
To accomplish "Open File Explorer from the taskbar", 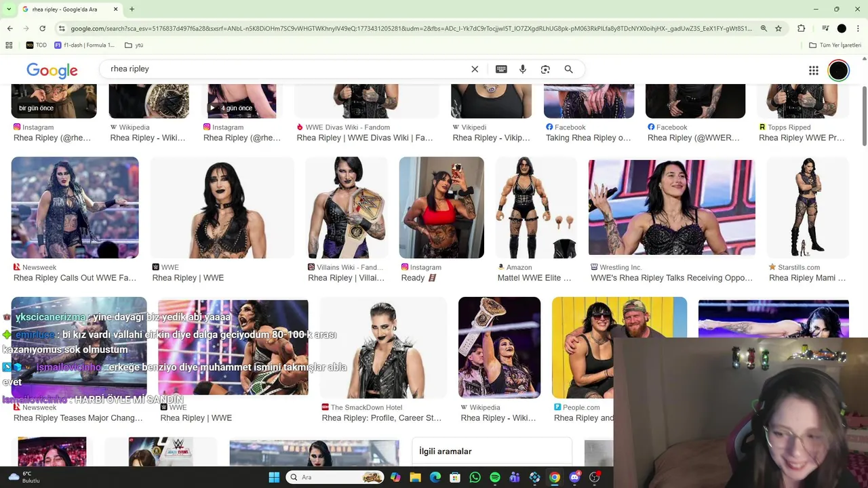I will point(415,477).
